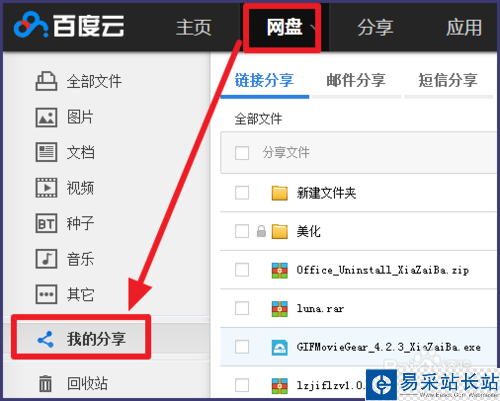Click the 图片 picture icon
This screenshot has height=401, width=500.
point(46,117)
